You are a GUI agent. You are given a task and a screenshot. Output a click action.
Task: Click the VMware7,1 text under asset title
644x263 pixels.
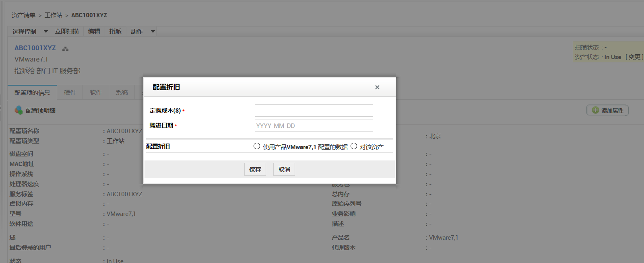(31, 59)
